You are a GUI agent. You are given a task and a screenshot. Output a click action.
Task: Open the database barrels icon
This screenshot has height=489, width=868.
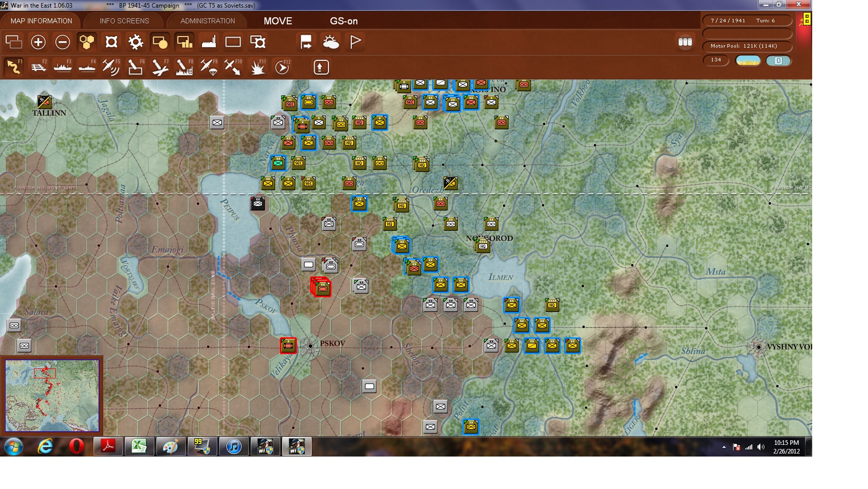685,42
